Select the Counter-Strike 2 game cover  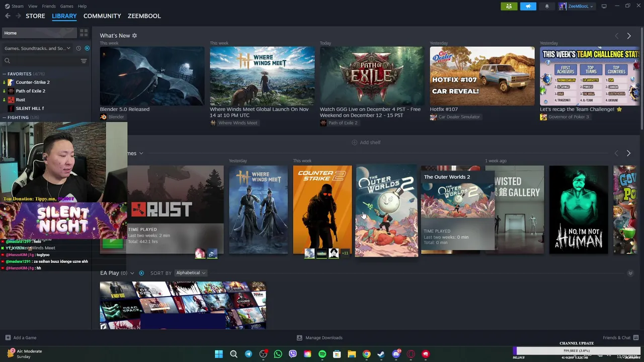[323, 210]
